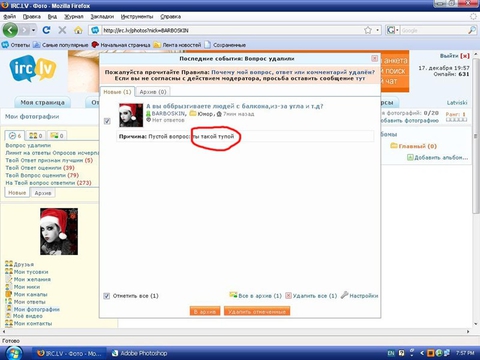Bookmark this page with the star icon
Viewport: 480px width, 360px height.
(x=368, y=30)
